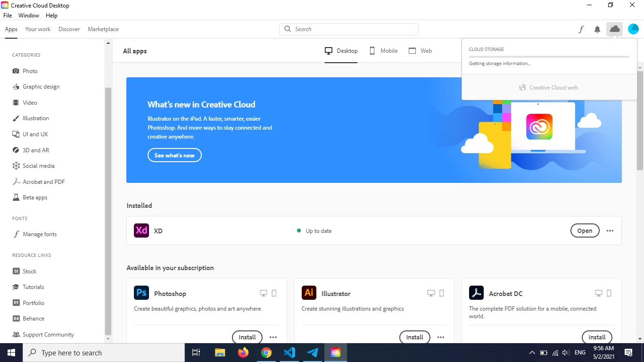The width and height of the screenshot is (644, 362).
Task: Open Tutorials resource link
Action: pyautogui.click(x=28, y=287)
